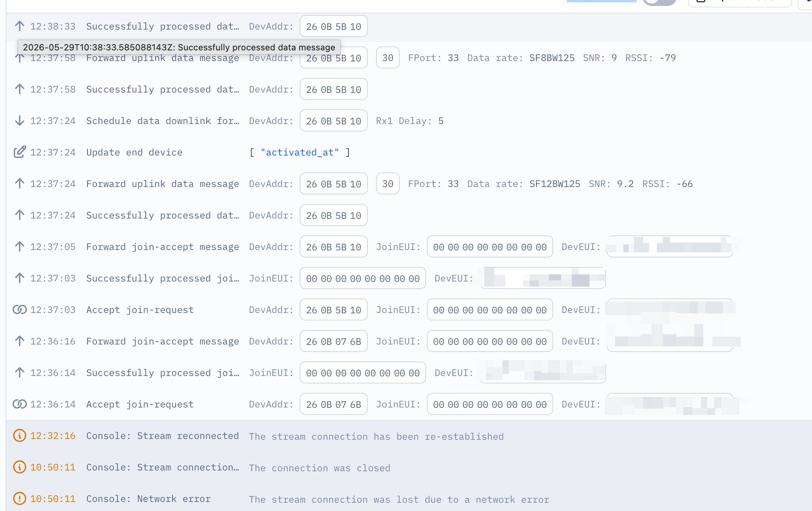Open the 12:36:16 Forward join-accept message event

(x=409, y=341)
